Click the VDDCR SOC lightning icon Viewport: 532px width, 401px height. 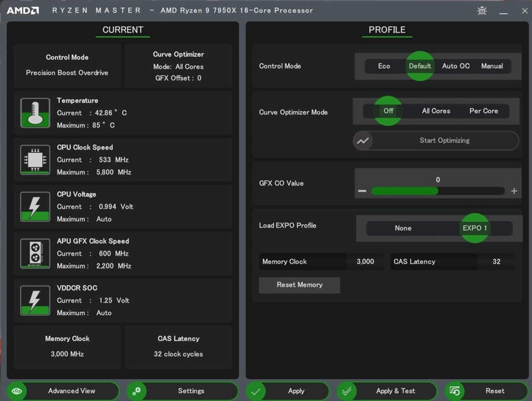coord(35,300)
